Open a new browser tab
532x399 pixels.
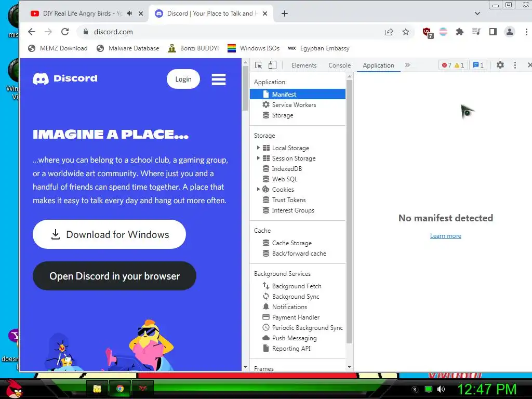tap(285, 14)
